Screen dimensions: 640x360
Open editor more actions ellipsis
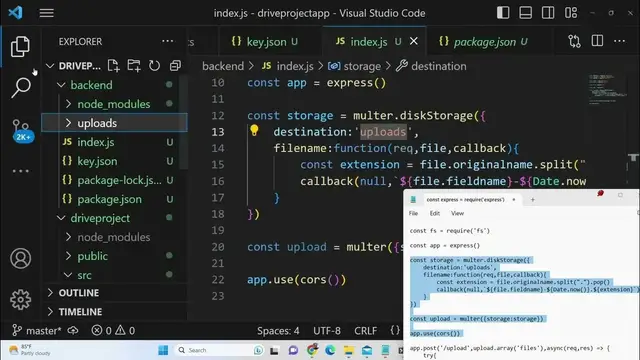tap(619, 41)
